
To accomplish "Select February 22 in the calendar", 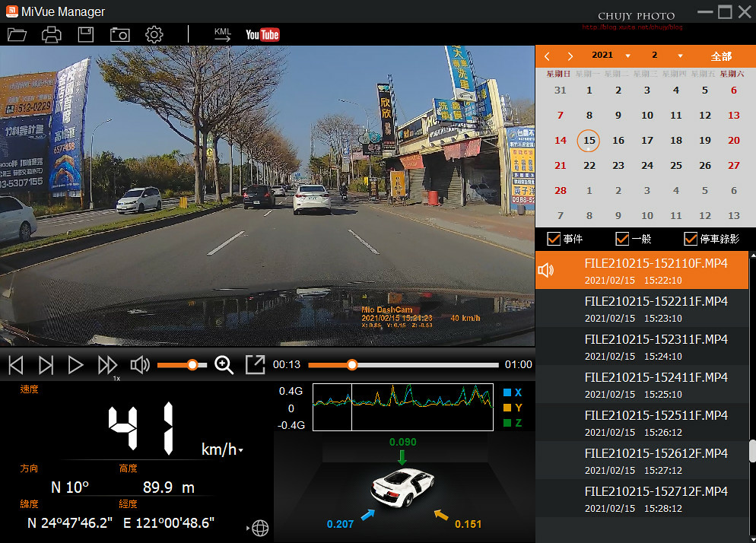I will click(x=589, y=165).
